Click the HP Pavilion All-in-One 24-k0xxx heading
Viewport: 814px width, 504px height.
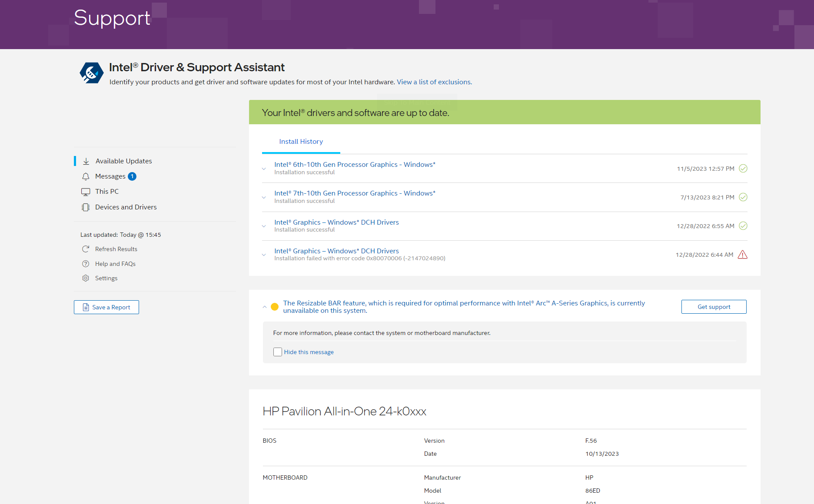(345, 411)
